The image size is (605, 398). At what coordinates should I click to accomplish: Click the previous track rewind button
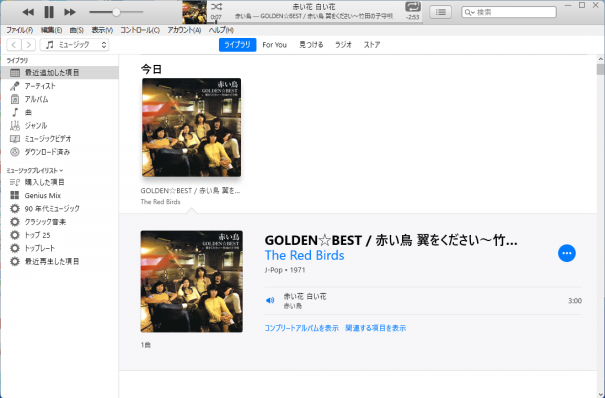coord(28,12)
